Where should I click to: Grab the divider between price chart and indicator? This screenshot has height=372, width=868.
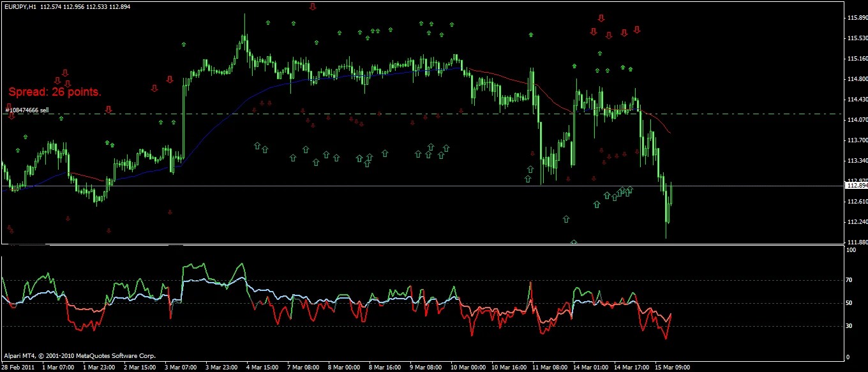tap(421, 245)
